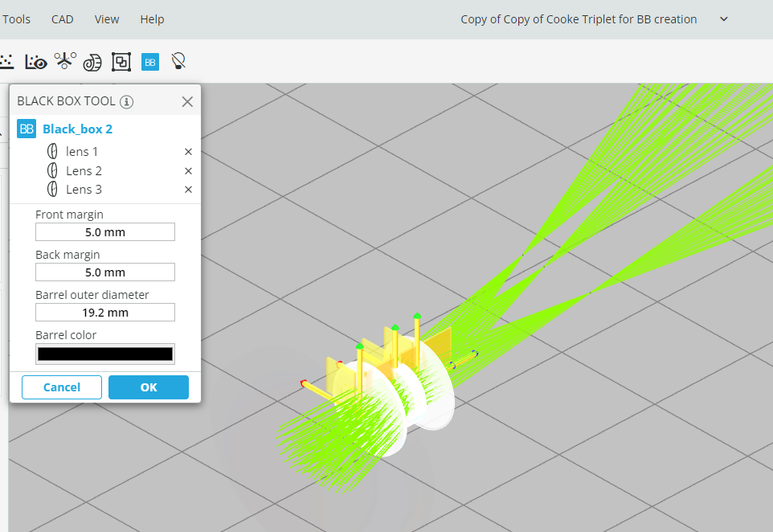Click the Barrel outer diameter field
This screenshot has height=532, width=773.
tap(105, 313)
